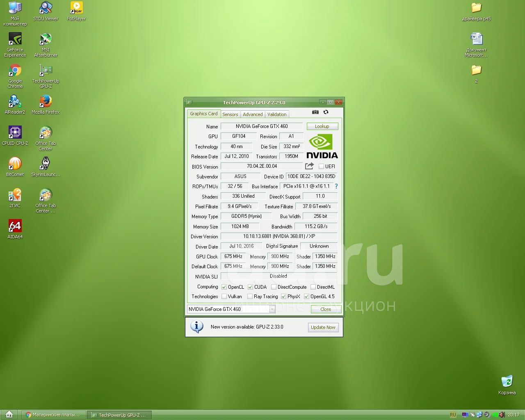Switch to Материнские платы Chrome taskbar item

(53, 415)
